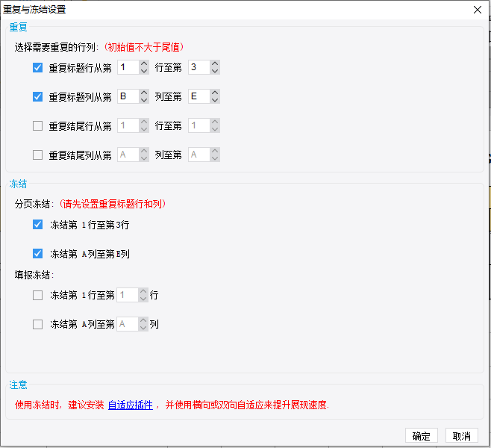Click the 冻结 section title
Image resolution: width=491 pixels, height=448 pixels.
coord(18,184)
